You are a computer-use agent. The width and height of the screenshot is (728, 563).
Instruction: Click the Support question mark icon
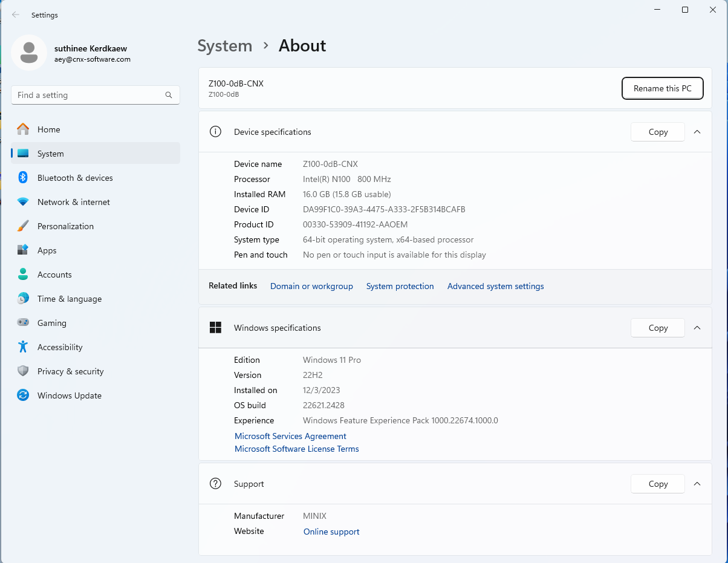[x=215, y=484]
